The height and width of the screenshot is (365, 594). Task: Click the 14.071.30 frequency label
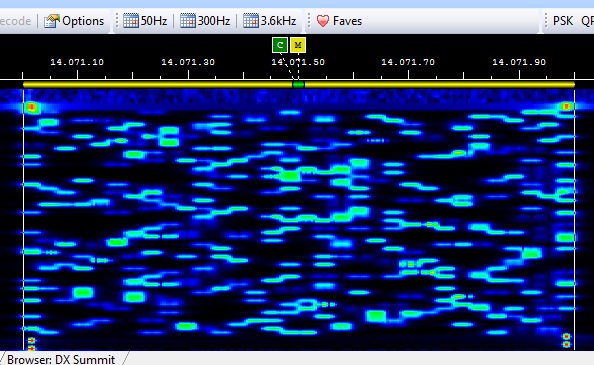[188, 62]
